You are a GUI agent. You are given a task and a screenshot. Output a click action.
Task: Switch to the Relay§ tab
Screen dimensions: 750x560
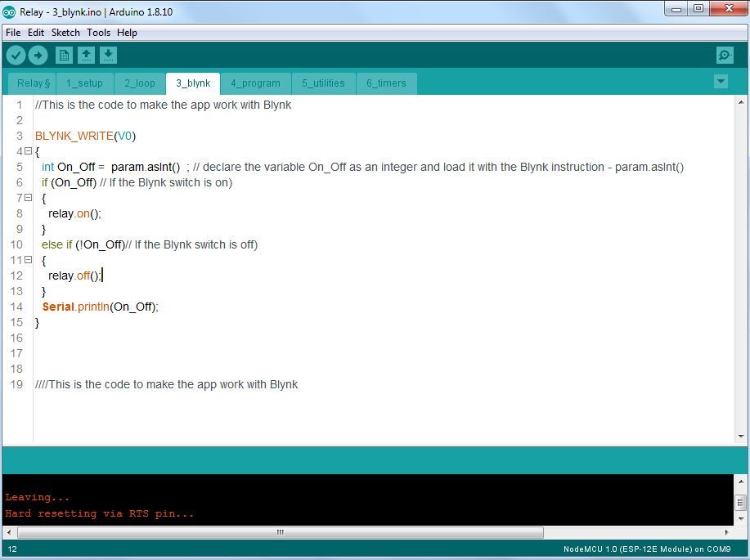click(x=33, y=83)
